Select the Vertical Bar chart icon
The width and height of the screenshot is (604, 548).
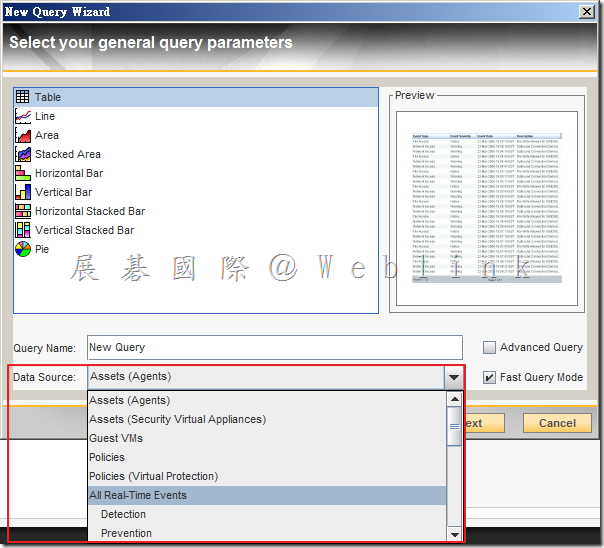point(24,192)
